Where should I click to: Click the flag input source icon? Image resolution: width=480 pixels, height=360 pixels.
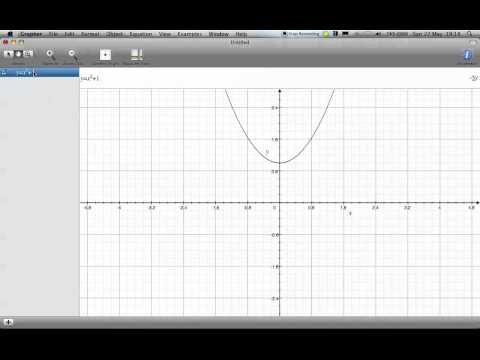tap(345, 34)
